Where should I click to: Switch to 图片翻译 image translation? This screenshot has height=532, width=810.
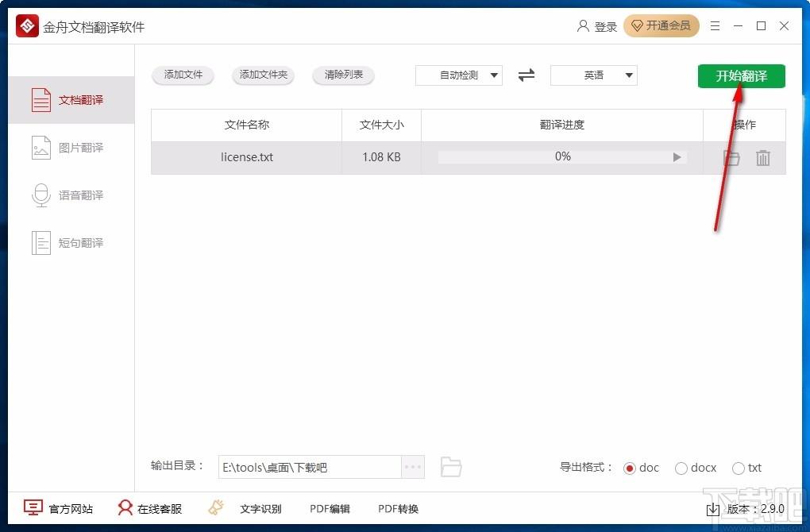coord(71,148)
